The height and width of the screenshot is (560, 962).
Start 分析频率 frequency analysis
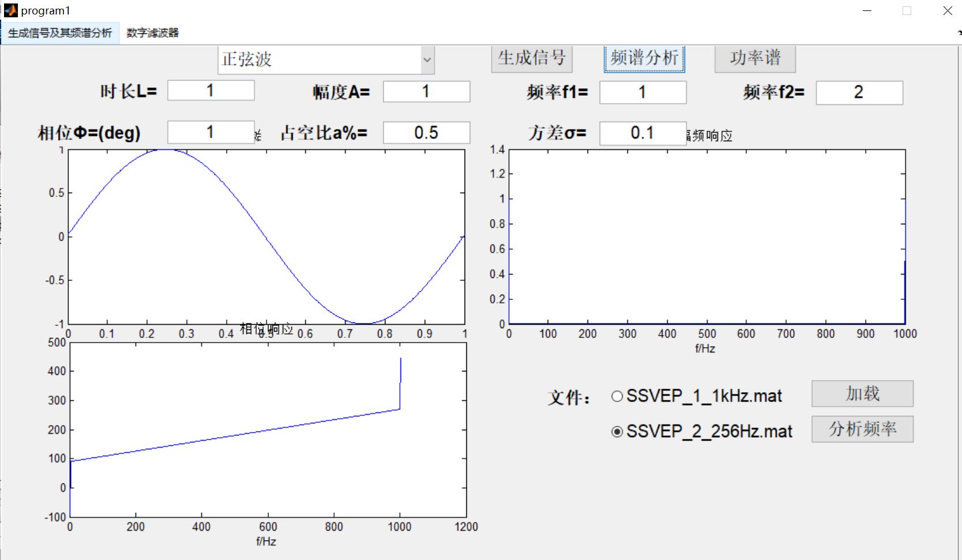pyautogui.click(x=862, y=429)
